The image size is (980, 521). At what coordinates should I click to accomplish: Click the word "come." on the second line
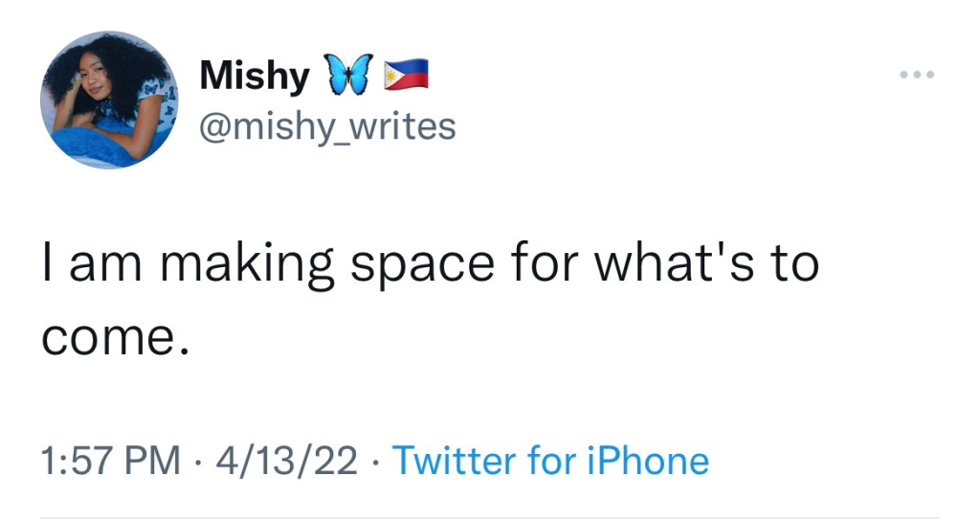[112, 337]
